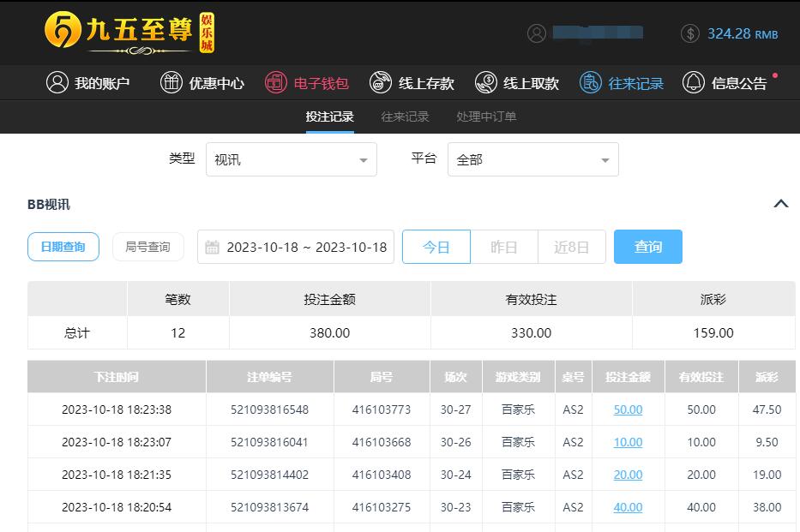
Task: Click the 30-27 session cell
Action: pyautogui.click(x=455, y=409)
